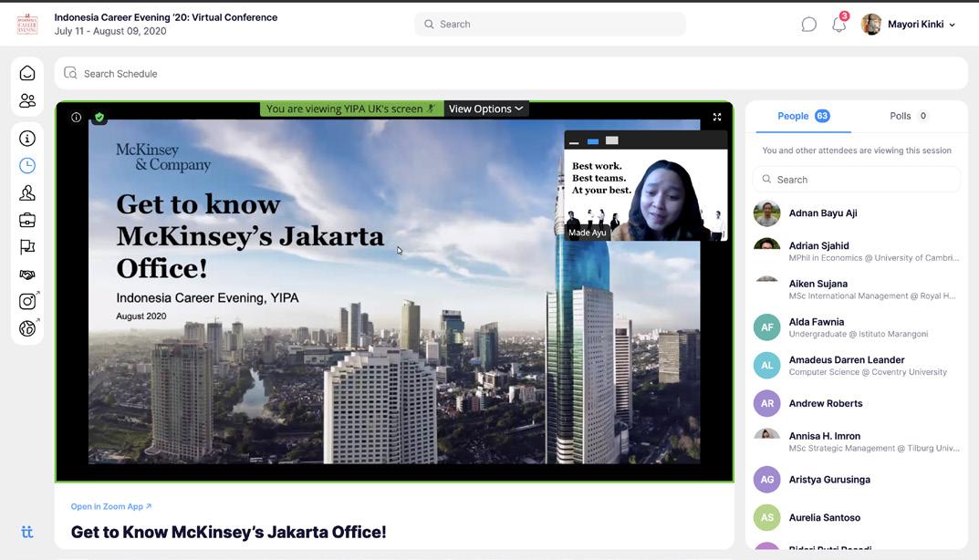Click the AF avatar for Alda Fawnia
The image size is (979, 560).
pos(766,327)
